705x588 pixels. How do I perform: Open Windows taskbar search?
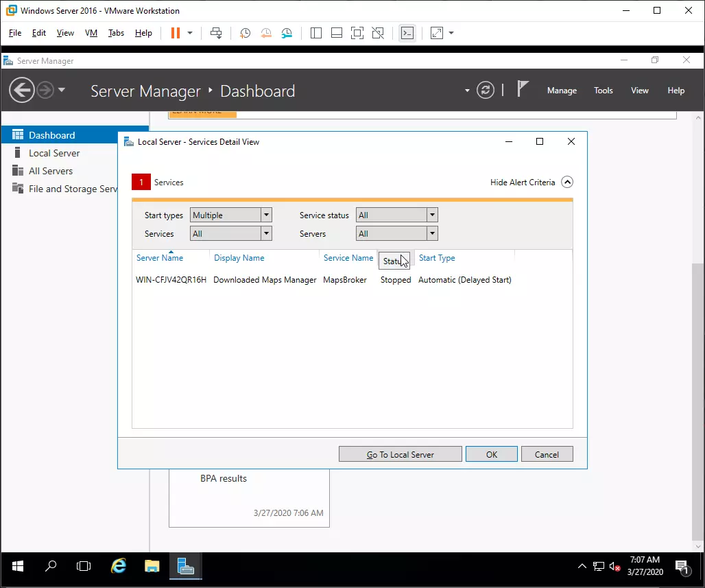pyautogui.click(x=51, y=566)
